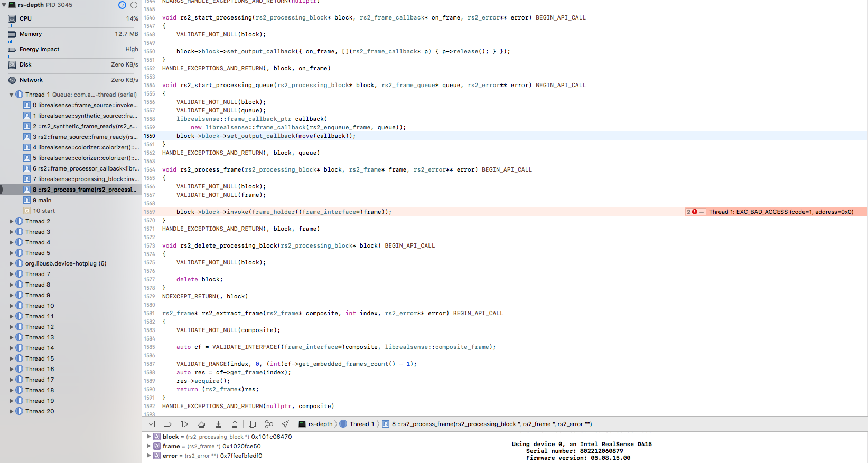Open the gauge view options icon beside rs-depth
868x463 pixels.
[x=122, y=5]
